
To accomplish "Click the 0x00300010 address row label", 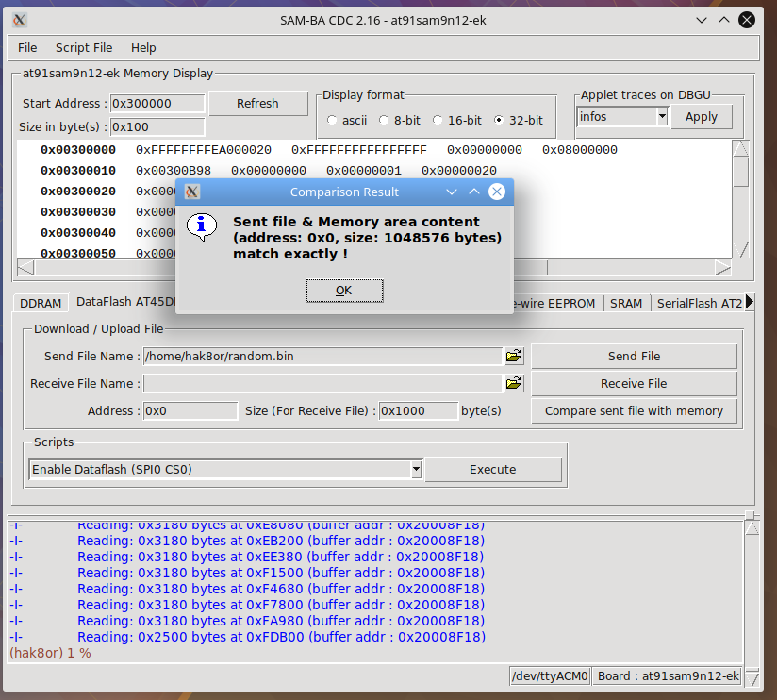I will pyautogui.click(x=78, y=171).
